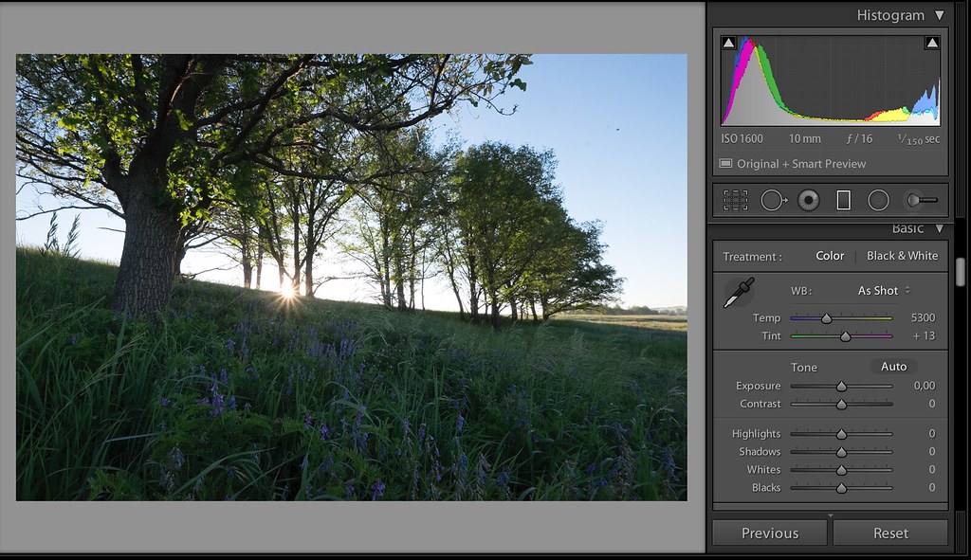Click the Exposure label

[758, 386]
